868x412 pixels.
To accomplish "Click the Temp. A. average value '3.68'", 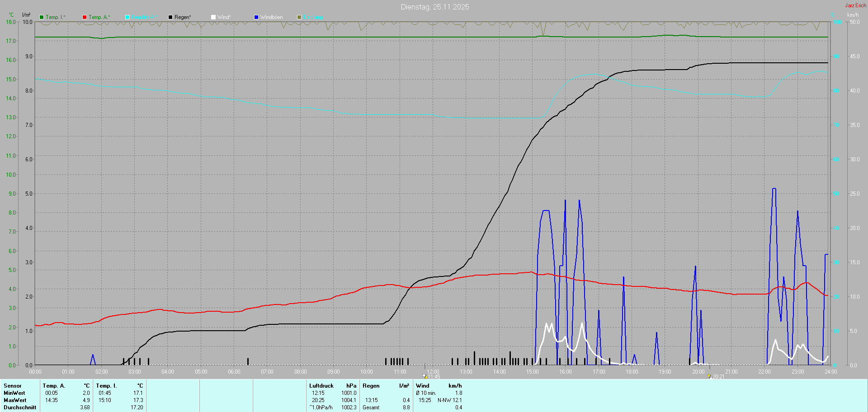I will point(85,407).
